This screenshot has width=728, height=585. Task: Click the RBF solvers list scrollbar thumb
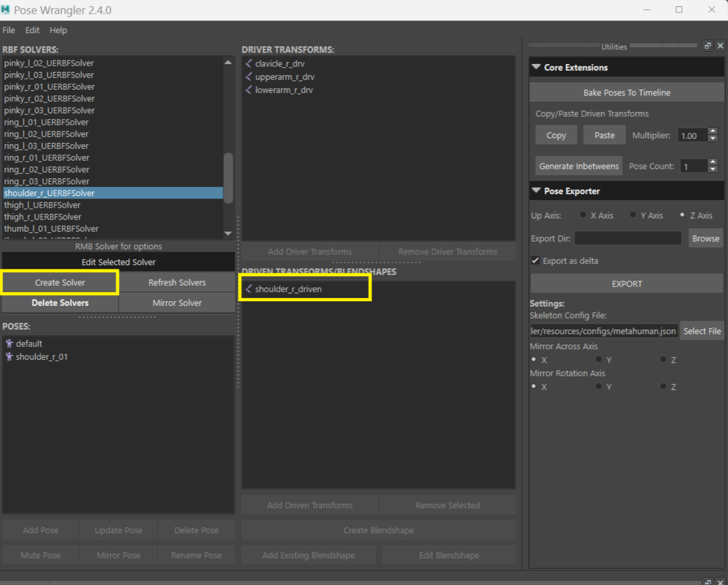tap(228, 178)
